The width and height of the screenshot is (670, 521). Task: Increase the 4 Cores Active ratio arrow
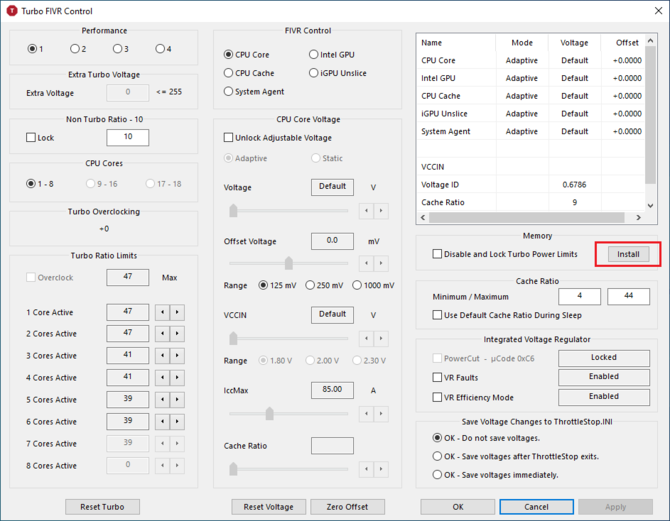(177, 377)
